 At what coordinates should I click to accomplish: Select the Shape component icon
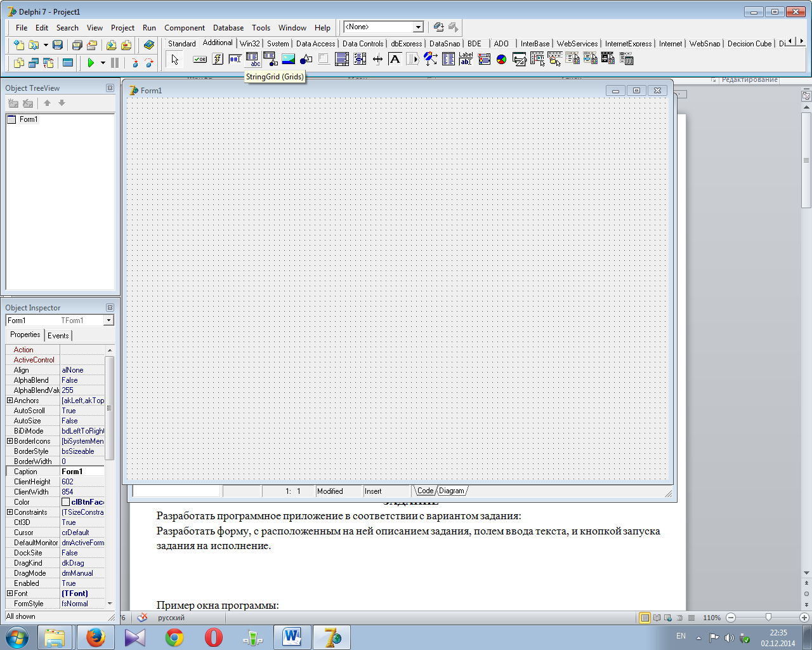pyautogui.click(x=306, y=59)
